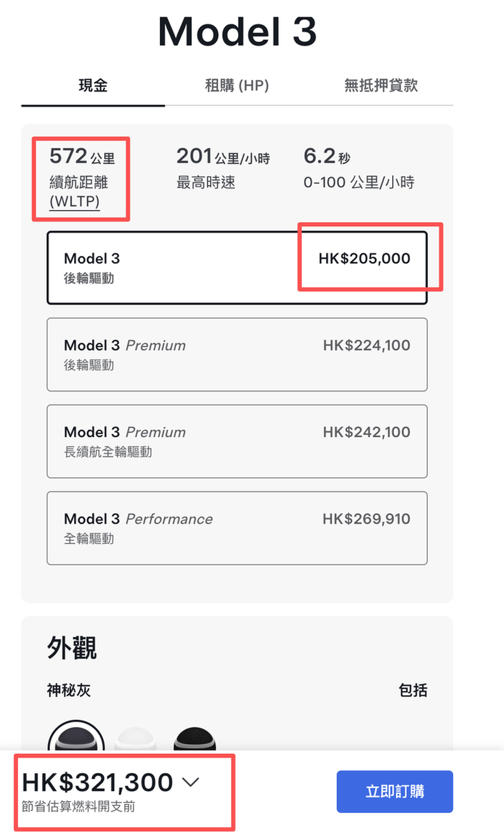Select the 無抵押貸款 tab
504x833 pixels.
click(x=381, y=86)
